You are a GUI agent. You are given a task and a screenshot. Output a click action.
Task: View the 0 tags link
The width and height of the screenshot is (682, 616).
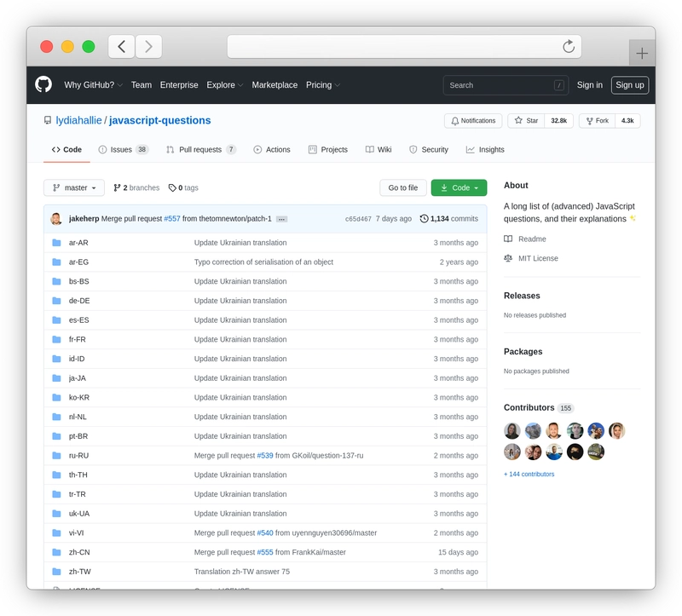183,187
